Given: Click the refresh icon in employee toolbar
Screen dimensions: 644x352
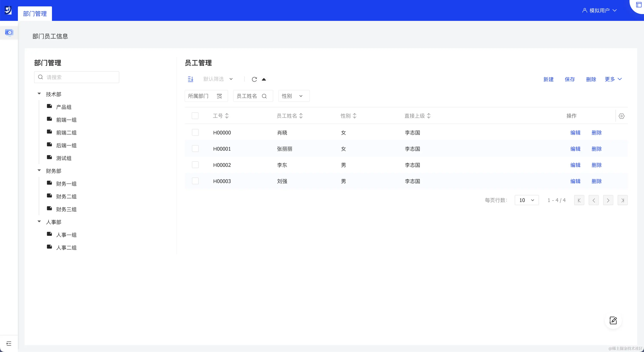Looking at the screenshot, I should tap(254, 79).
